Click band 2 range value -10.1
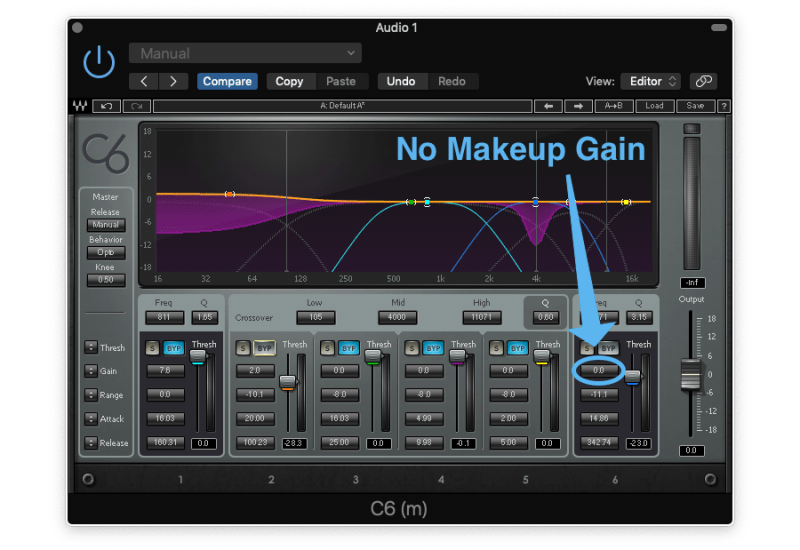 point(255,394)
